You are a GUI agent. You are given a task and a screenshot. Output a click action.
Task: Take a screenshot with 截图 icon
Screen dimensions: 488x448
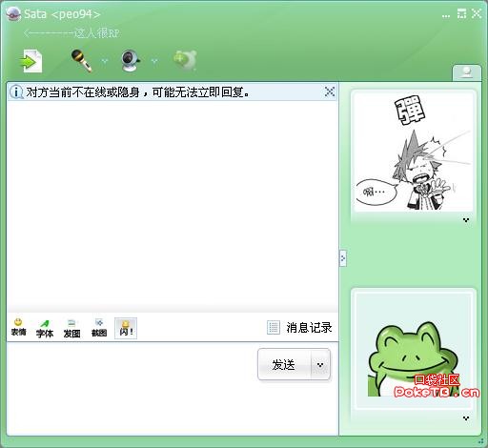pyautogui.click(x=99, y=328)
